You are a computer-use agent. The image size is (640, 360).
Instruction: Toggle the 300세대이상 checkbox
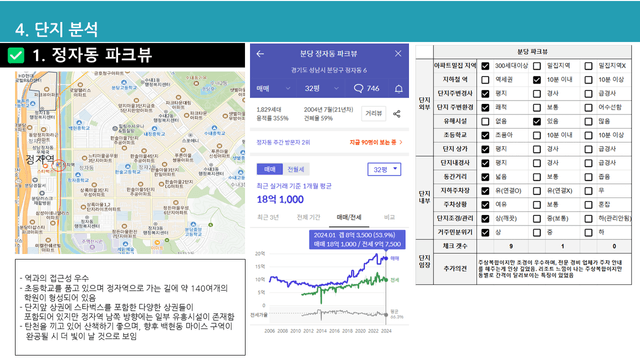click(485, 66)
